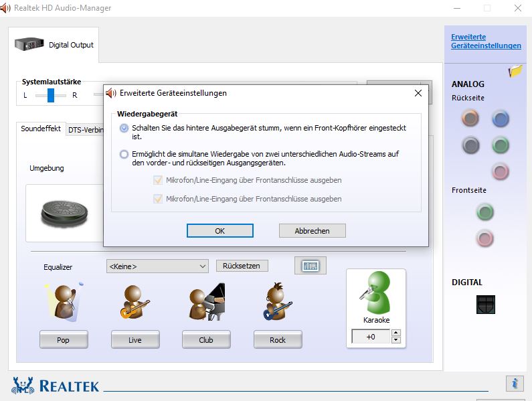532x401 pixels.
Task: Increase the Karaoke key value
Action: pos(396,333)
